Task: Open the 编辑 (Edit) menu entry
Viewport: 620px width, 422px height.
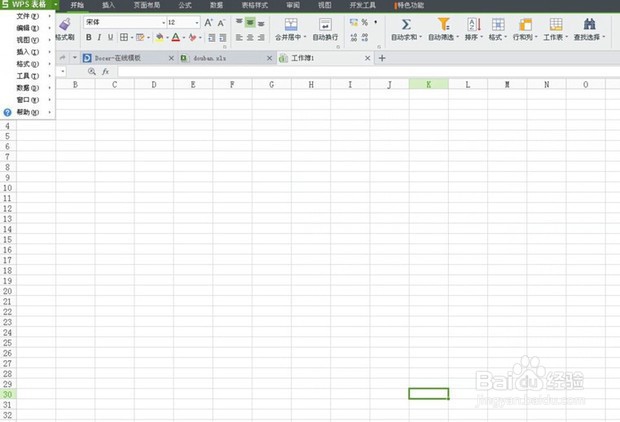Action: 28,28
